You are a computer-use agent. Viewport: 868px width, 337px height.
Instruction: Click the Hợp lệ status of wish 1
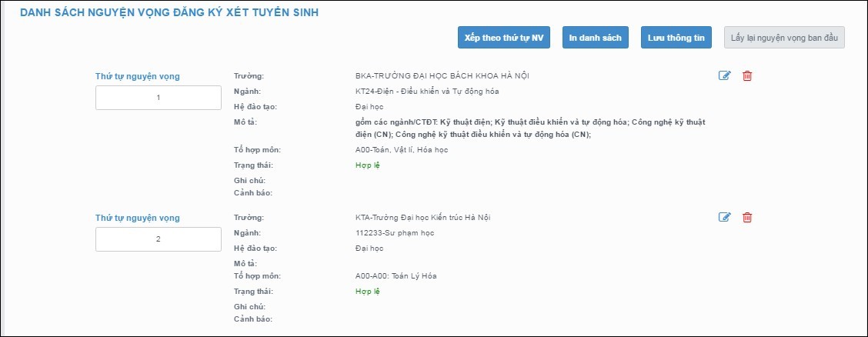(368, 165)
